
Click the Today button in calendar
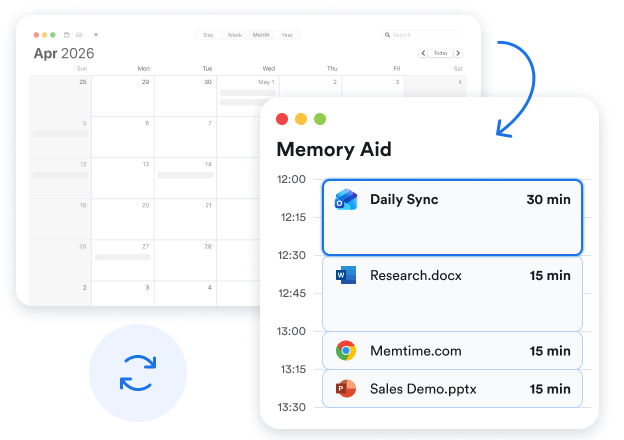pyautogui.click(x=441, y=53)
